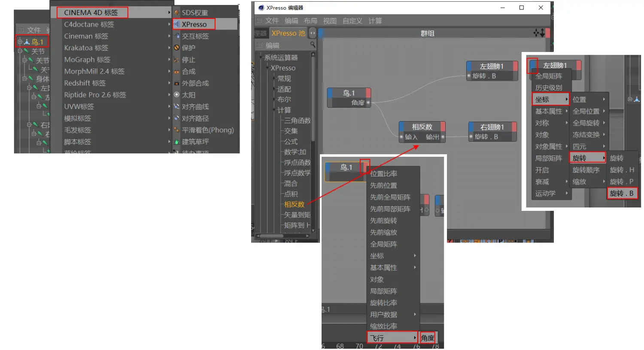Click the search magnifier in XPresso pool
The height and width of the screenshot is (350, 644).
pyautogui.click(x=313, y=45)
